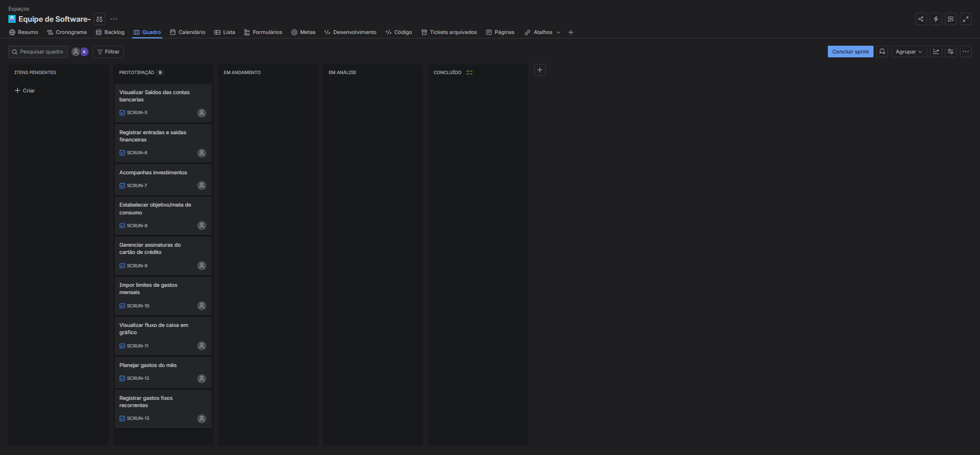Open the Calendário tab
Screen dimensions: 980x455
click(188, 32)
